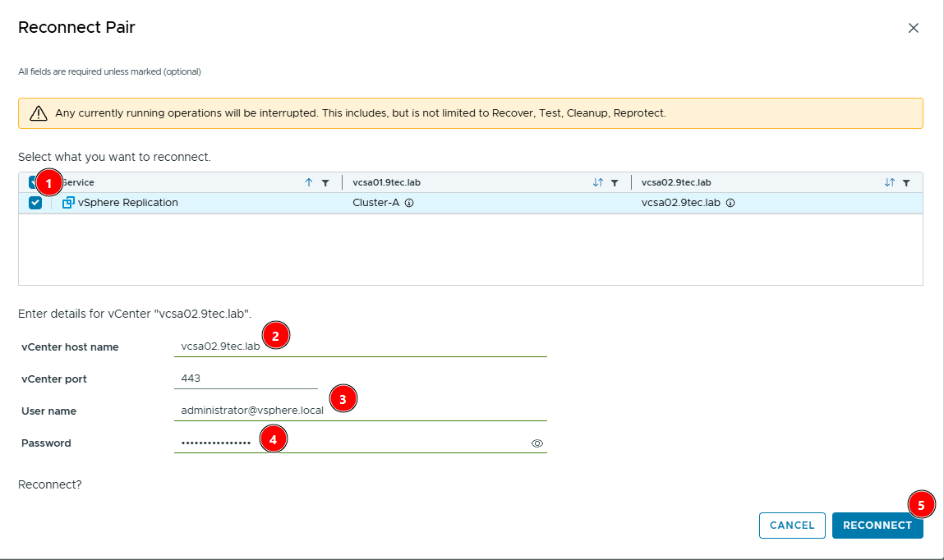This screenshot has height=560, width=944.
Task: Open filter for Service column
Action: tap(325, 183)
